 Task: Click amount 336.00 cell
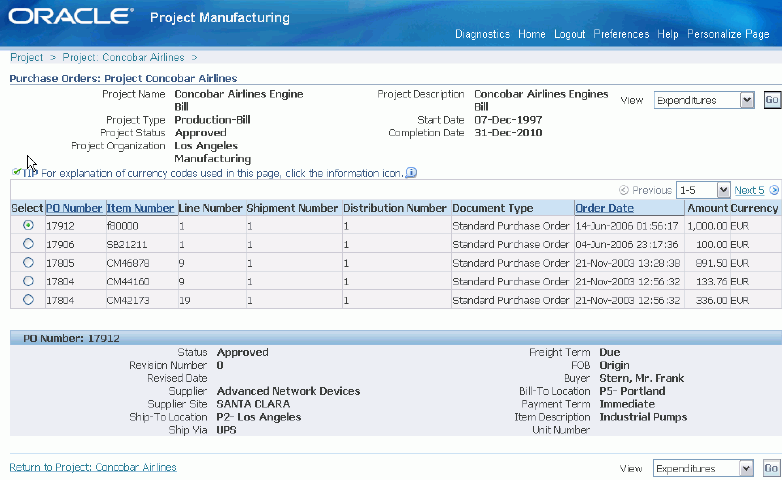(712, 300)
